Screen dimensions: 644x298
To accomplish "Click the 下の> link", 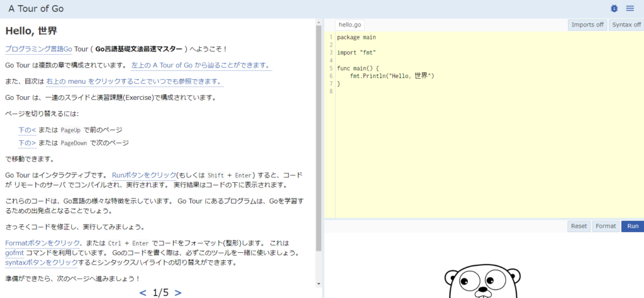I will [27, 143].
